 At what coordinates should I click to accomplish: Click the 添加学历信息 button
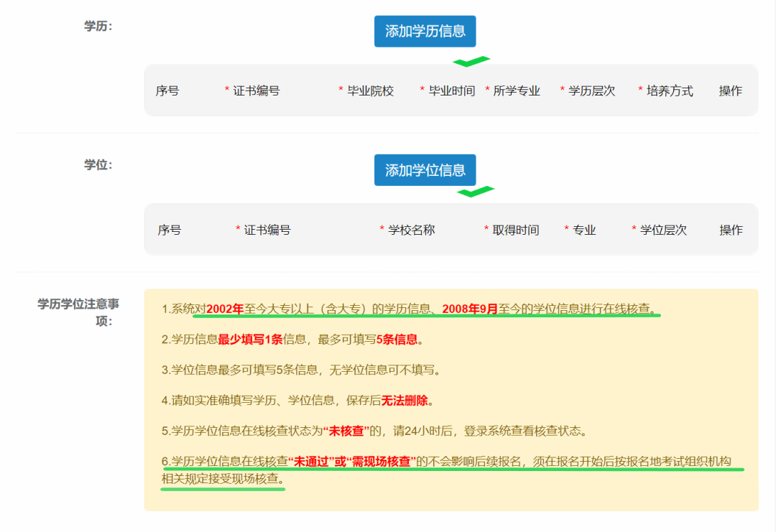(425, 31)
